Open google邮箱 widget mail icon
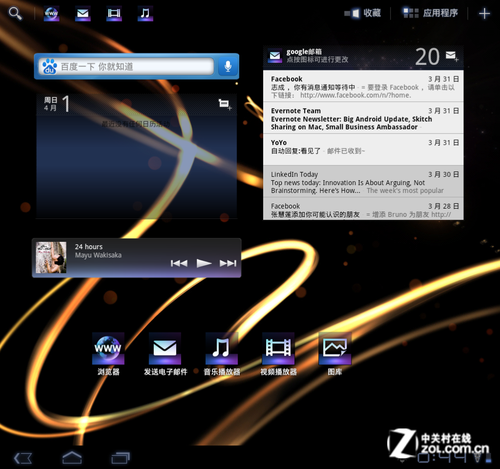This screenshot has height=469, width=500. [275, 56]
